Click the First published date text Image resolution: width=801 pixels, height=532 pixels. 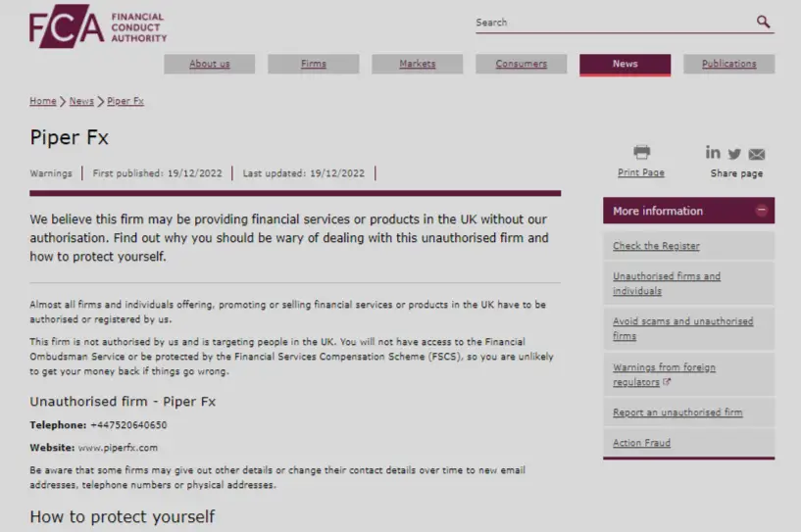[157, 173]
